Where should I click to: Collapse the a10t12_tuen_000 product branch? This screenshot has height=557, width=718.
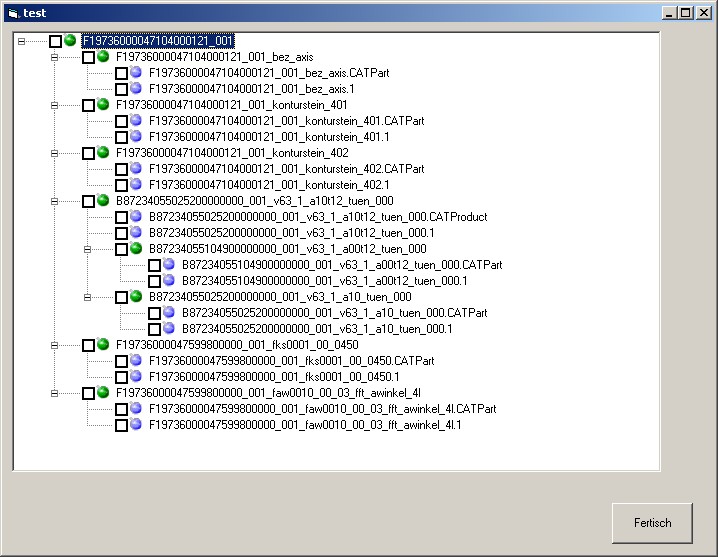pyautogui.click(x=54, y=201)
